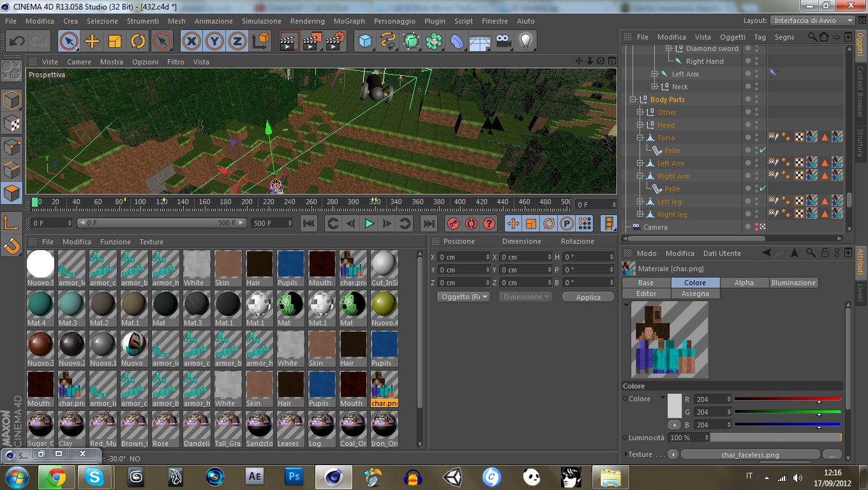
Task: Expand the Neck object
Action: click(x=654, y=87)
